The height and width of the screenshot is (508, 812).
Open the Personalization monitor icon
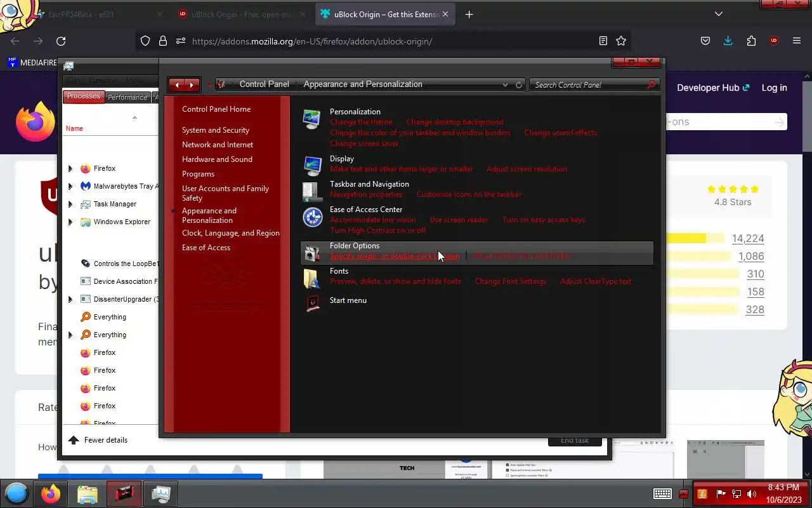(x=311, y=119)
